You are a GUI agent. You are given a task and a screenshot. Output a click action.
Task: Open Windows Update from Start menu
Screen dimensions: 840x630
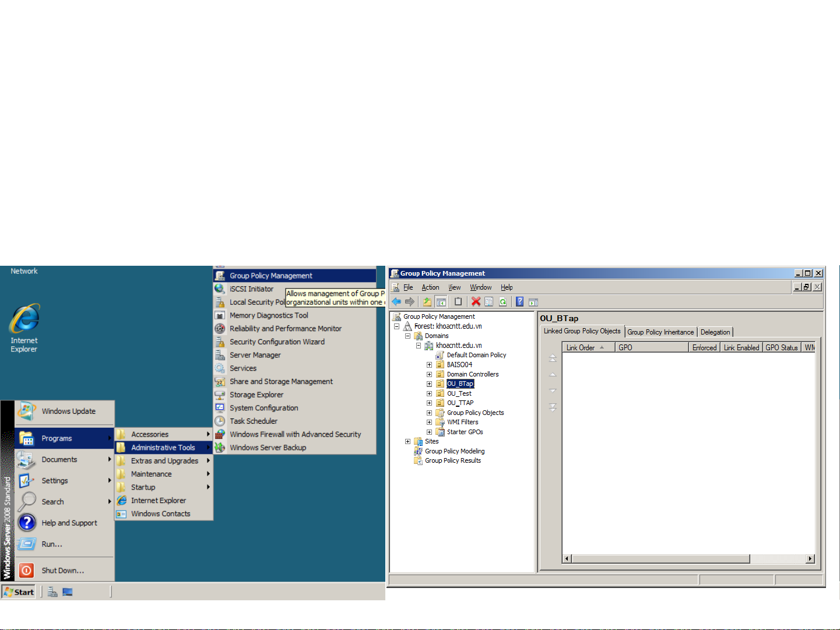(65, 411)
